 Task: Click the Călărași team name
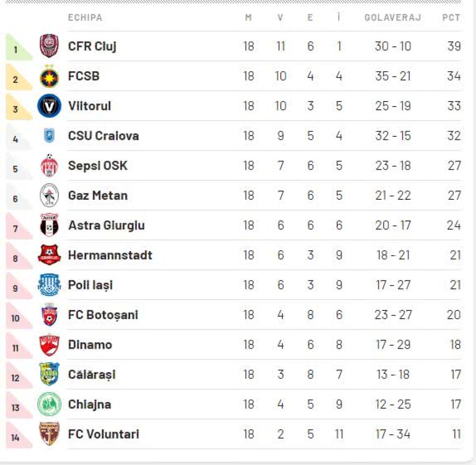pyautogui.click(x=92, y=375)
